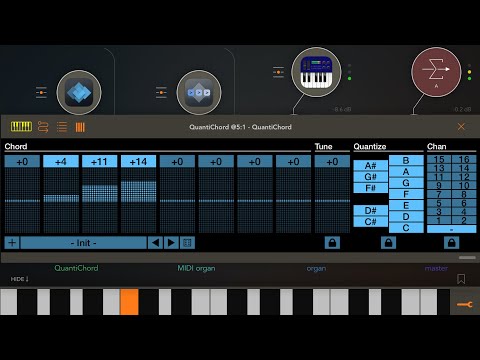Select the master track label
This screenshot has width=480, height=360.
[x=436, y=268]
